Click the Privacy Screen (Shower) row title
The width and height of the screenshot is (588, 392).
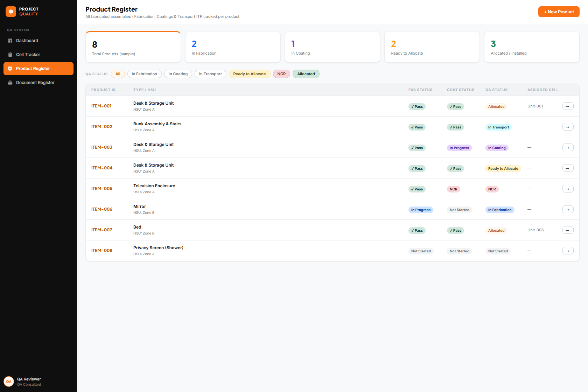click(x=158, y=248)
